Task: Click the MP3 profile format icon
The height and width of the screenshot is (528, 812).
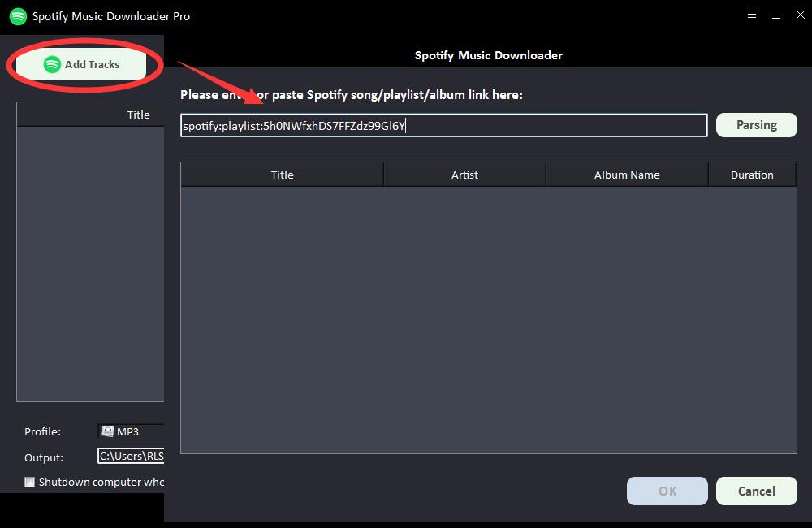Action: (108, 431)
